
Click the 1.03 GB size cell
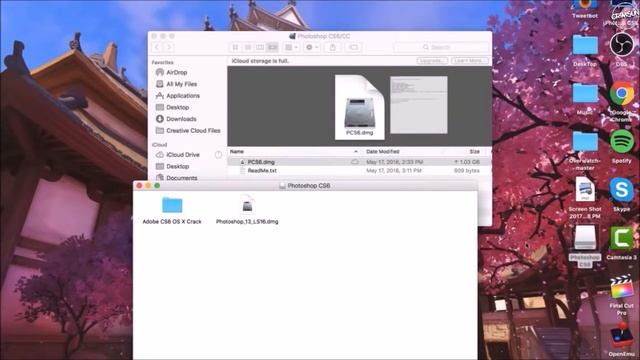pos(467,162)
